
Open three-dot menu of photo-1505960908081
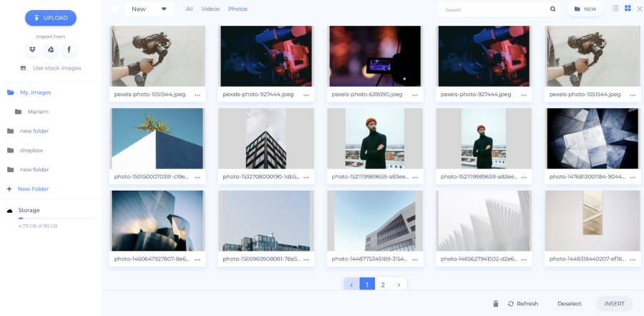point(306,259)
